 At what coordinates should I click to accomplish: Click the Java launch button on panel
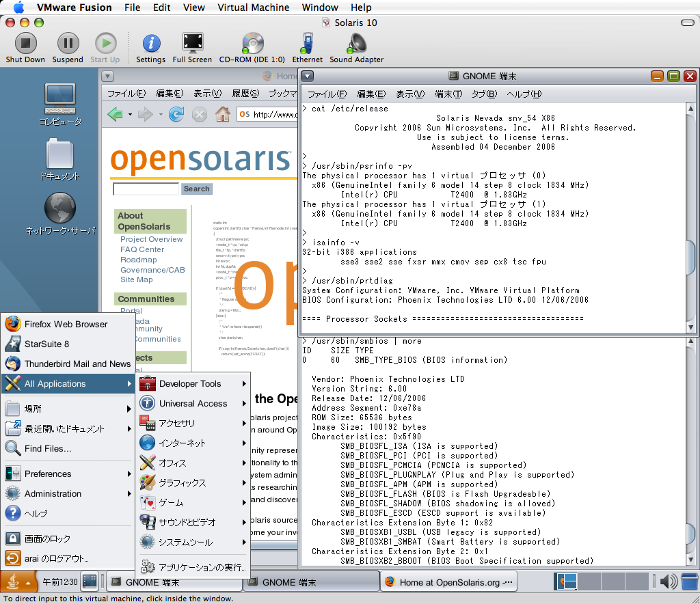point(17,581)
